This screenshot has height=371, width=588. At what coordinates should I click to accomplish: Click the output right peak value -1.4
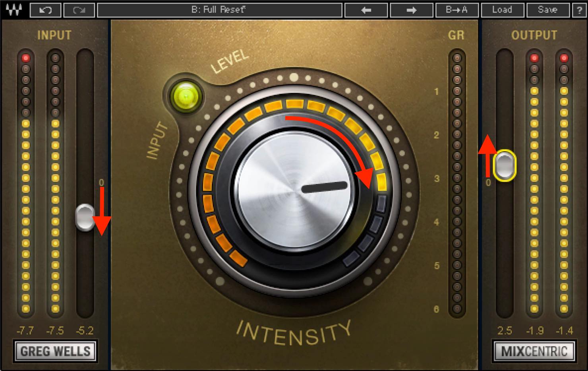click(564, 330)
